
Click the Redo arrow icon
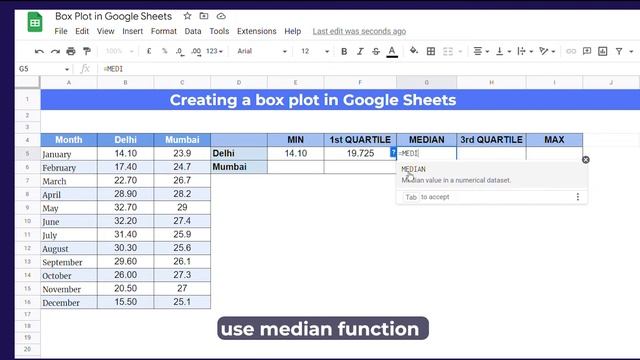click(55, 51)
